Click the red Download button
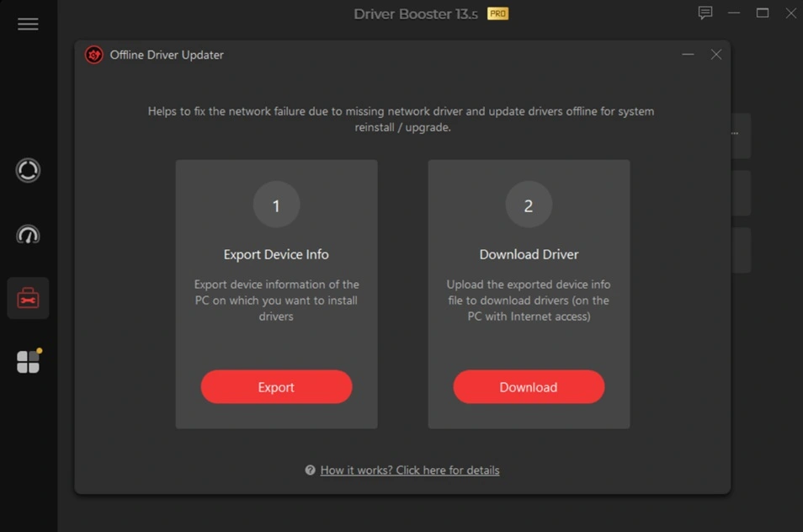The width and height of the screenshot is (803, 532). [x=529, y=386]
